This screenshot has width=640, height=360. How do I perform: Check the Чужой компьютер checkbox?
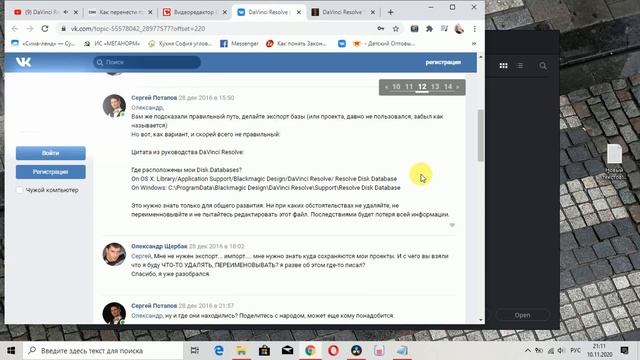point(20,190)
